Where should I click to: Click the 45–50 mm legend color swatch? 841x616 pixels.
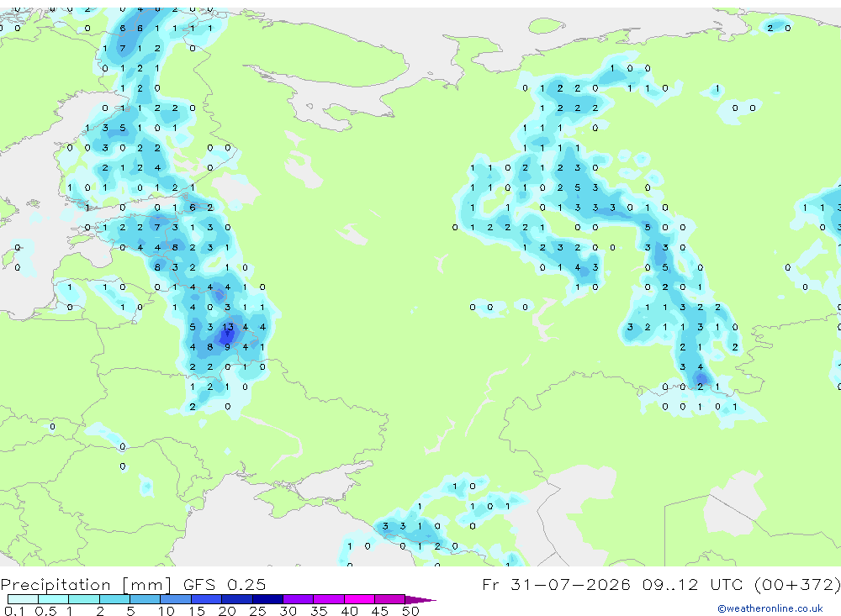[390, 599]
